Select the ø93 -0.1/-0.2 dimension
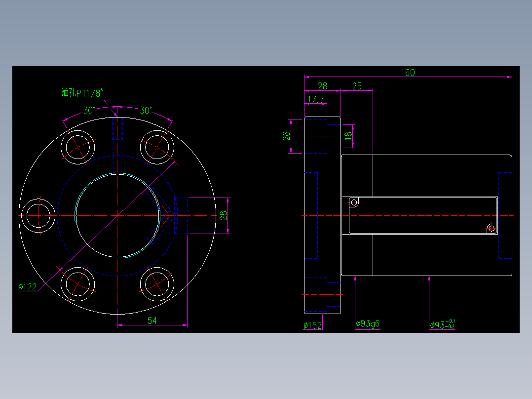 coord(442,324)
